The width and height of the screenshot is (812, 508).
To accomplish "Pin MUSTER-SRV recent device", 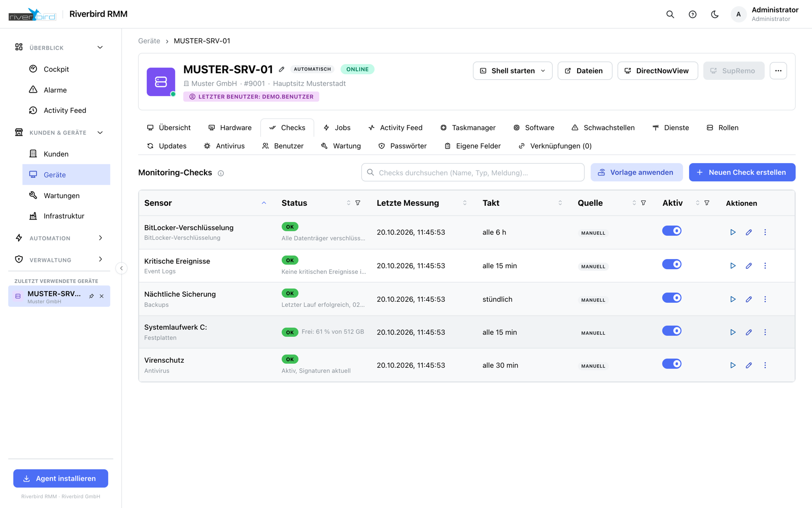I will point(91,296).
